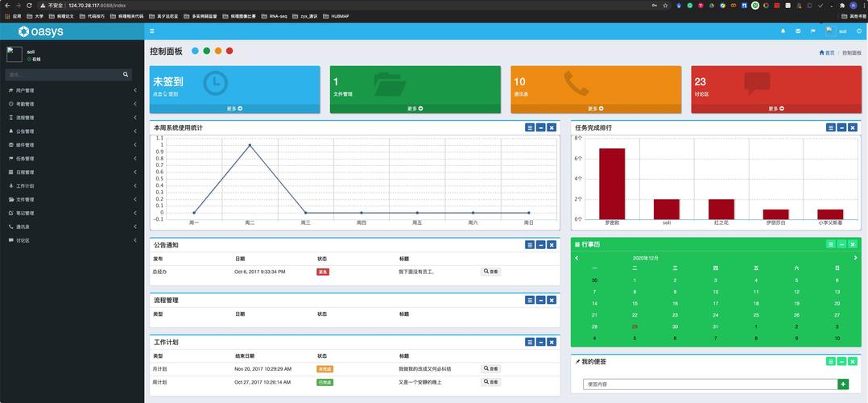Focus the sidebar search input field
The width and height of the screenshot is (868, 403).
coord(63,74)
